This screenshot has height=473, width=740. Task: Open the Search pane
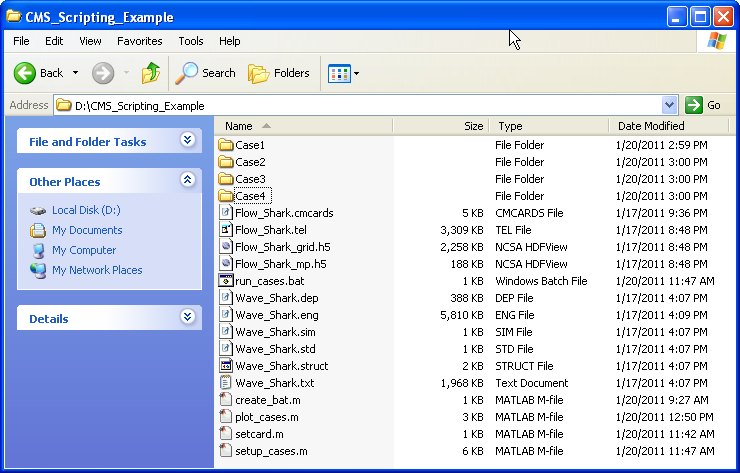(x=205, y=73)
